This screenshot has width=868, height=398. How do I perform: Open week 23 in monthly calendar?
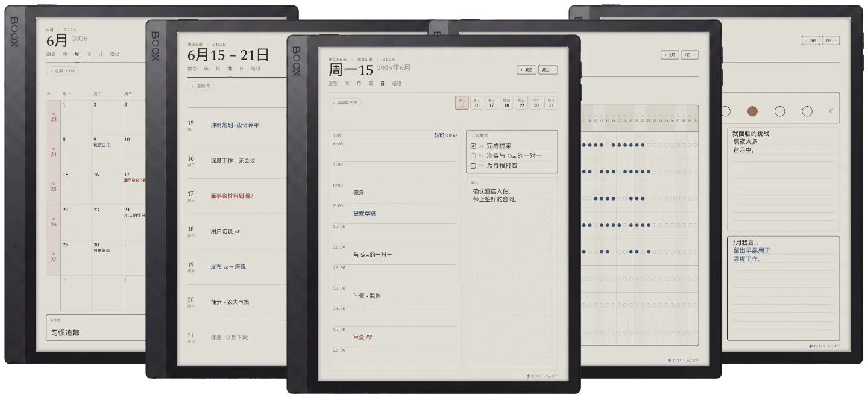click(x=53, y=117)
